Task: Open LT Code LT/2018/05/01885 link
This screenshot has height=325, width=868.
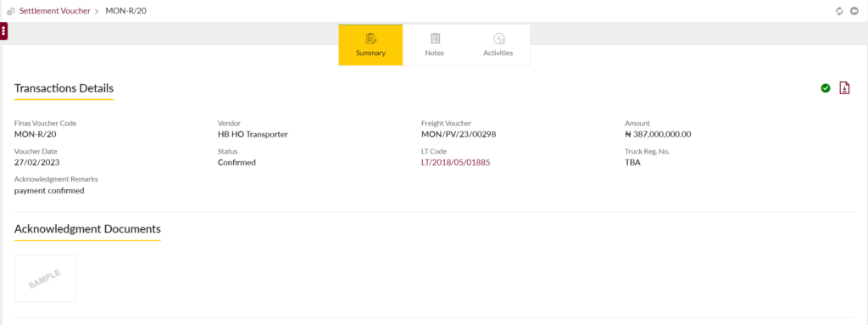Action: click(455, 163)
